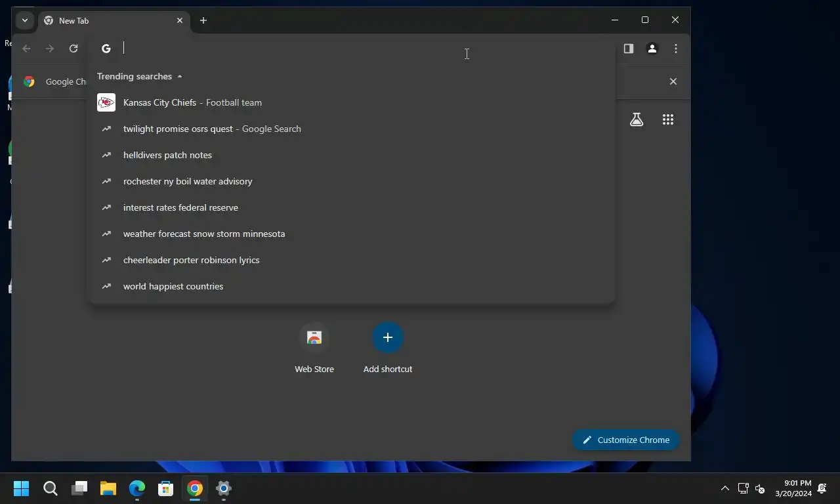Open the Google apps grid icon
Image resolution: width=840 pixels, height=504 pixels.
668,119
